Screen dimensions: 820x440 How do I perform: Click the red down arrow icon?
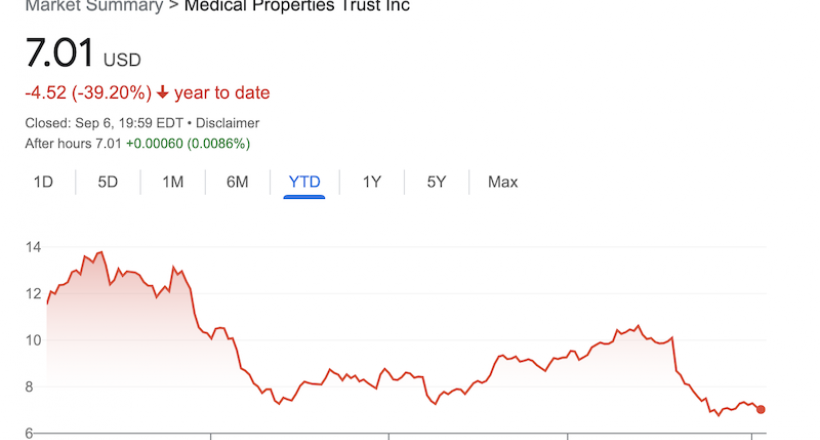coord(163,93)
